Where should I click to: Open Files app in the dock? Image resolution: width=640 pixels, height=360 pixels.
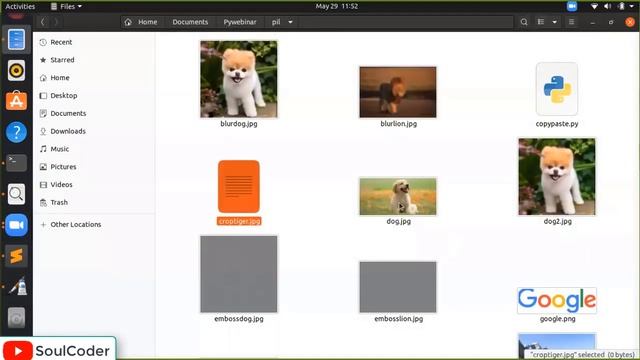tap(16, 40)
